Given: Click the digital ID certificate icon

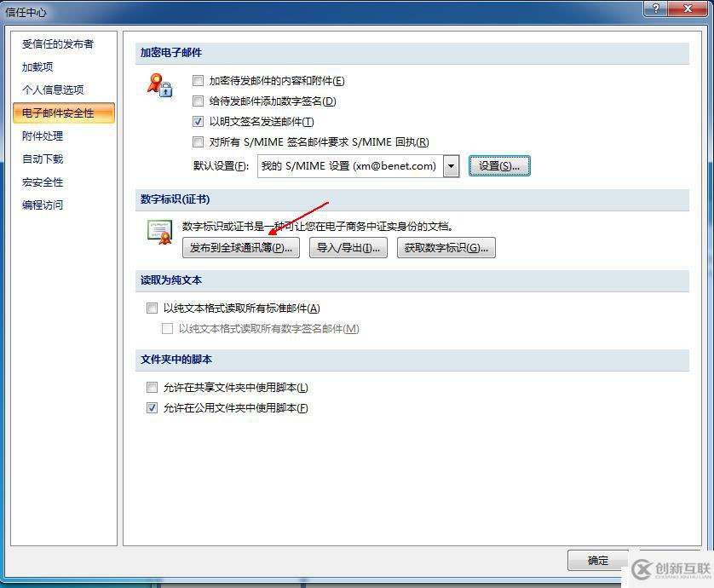Looking at the screenshot, I should tap(161, 232).
